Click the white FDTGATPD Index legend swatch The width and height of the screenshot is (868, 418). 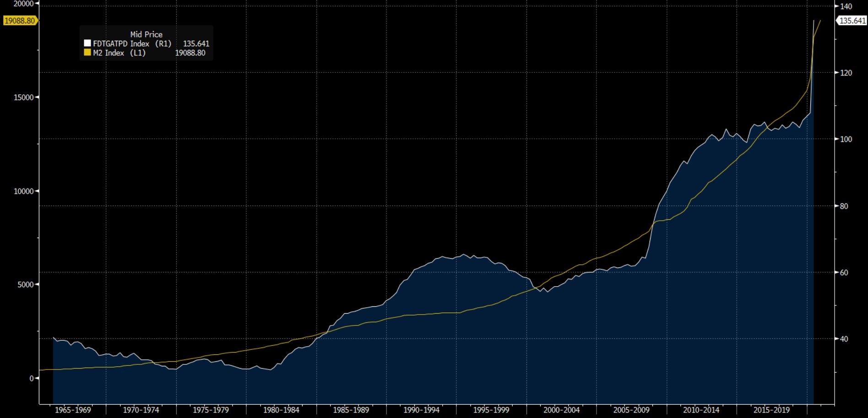point(87,43)
